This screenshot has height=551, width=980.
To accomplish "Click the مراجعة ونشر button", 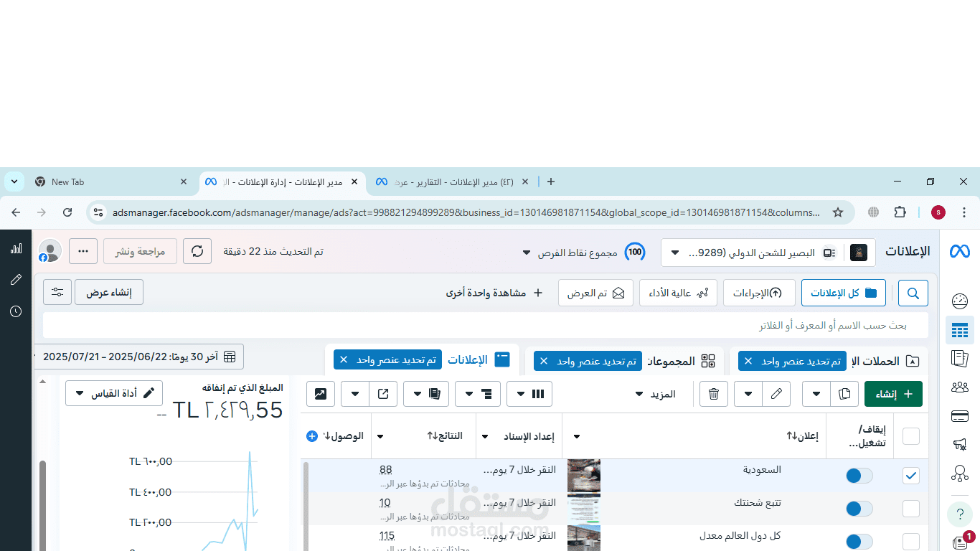I will point(141,252).
